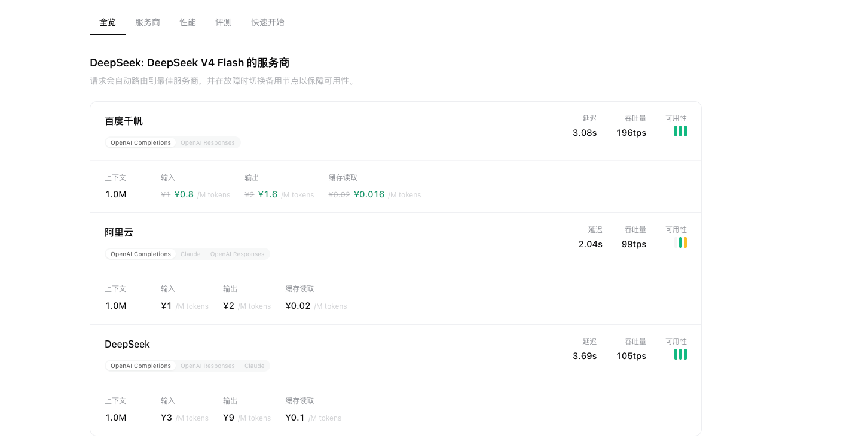Select OpenAI Responses under 阿里云
Image resolution: width=868 pixels, height=447 pixels.
(237, 254)
